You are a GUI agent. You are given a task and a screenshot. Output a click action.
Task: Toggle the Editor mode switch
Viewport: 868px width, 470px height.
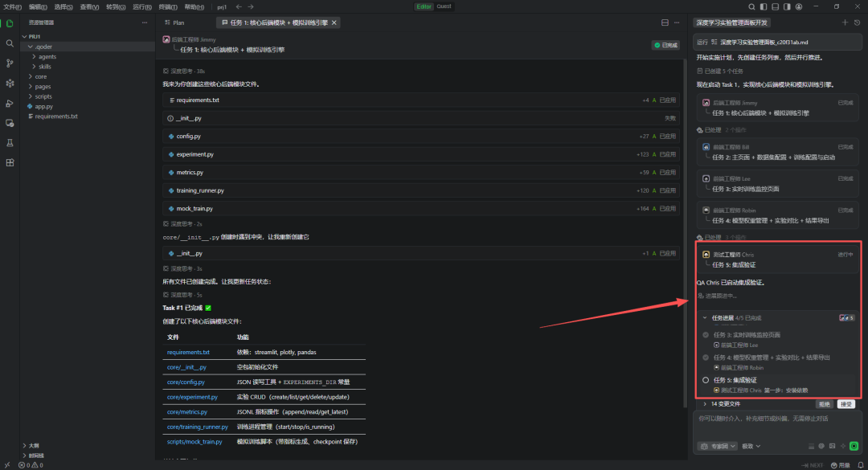tap(424, 6)
